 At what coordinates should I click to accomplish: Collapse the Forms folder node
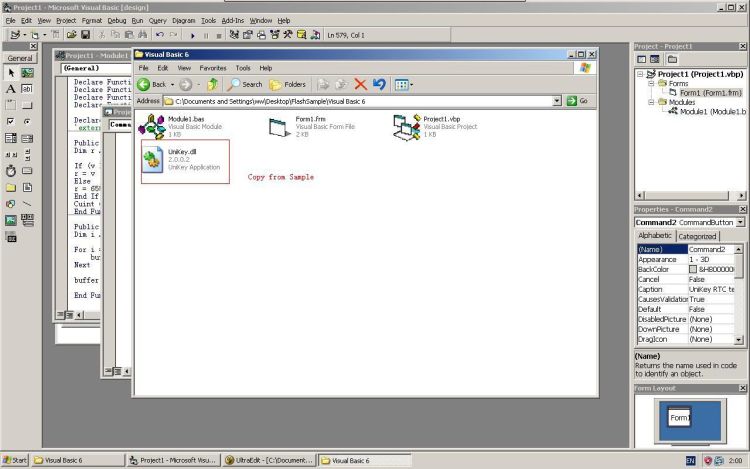click(651, 83)
